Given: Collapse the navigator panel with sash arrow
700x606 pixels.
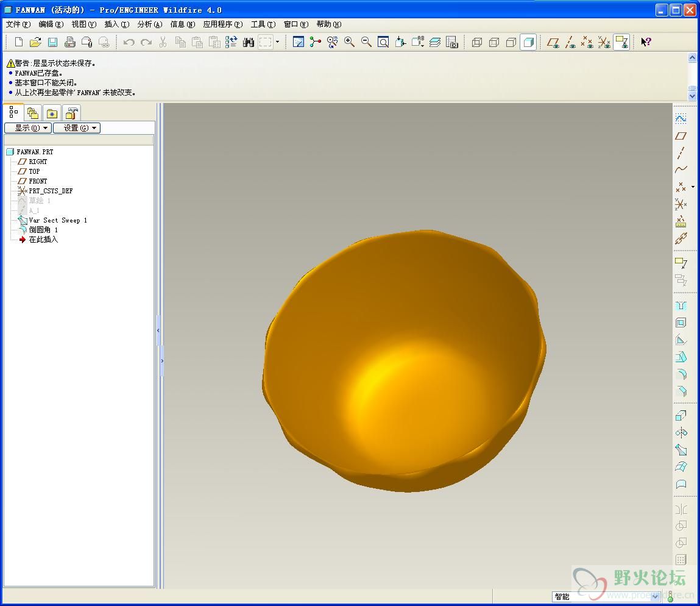Looking at the screenshot, I should click(158, 330).
